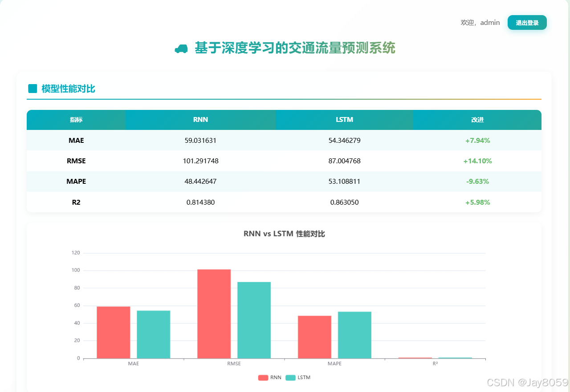Click the MAE x-axis label in chart

tap(133, 364)
